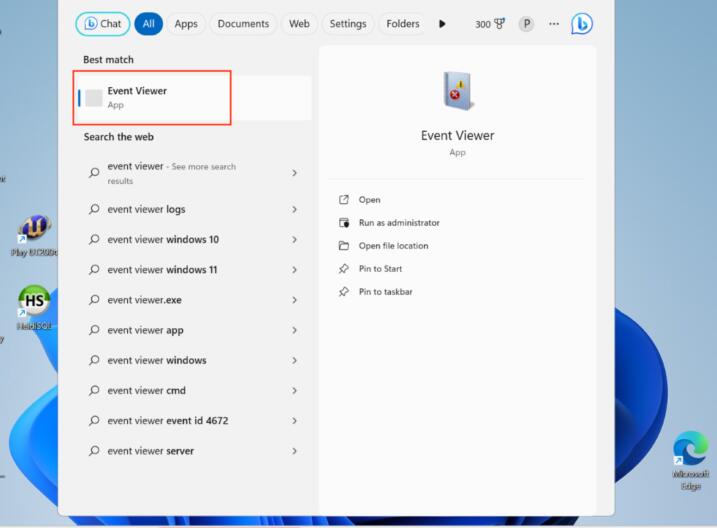Click the Chat button in search header

(x=102, y=24)
